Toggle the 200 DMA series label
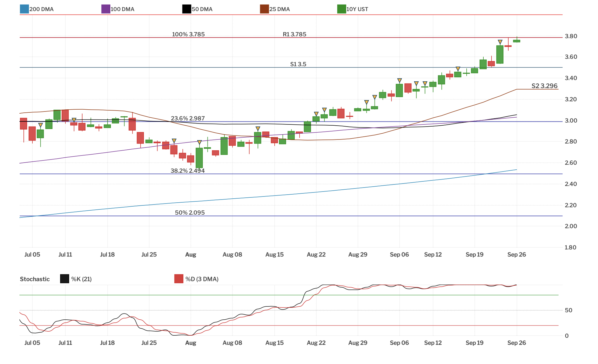The width and height of the screenshot is (598, 364). click(x=41, y=9)
